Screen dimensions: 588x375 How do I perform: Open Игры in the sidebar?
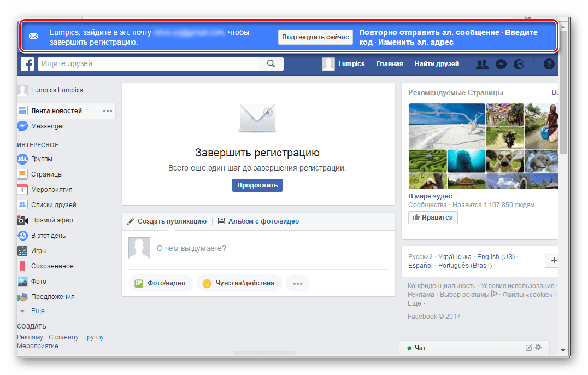(33, 251)
